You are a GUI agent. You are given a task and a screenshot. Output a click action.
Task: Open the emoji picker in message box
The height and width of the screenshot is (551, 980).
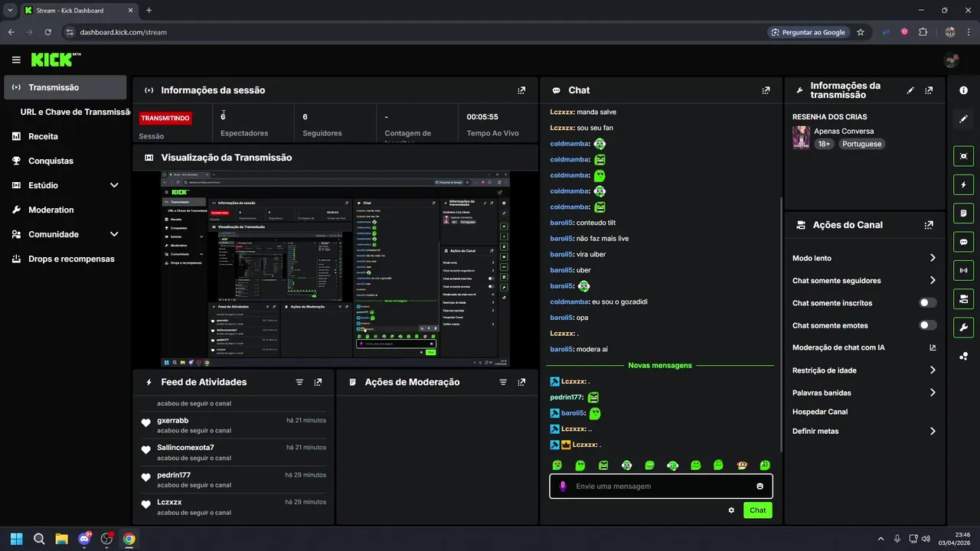759,486
